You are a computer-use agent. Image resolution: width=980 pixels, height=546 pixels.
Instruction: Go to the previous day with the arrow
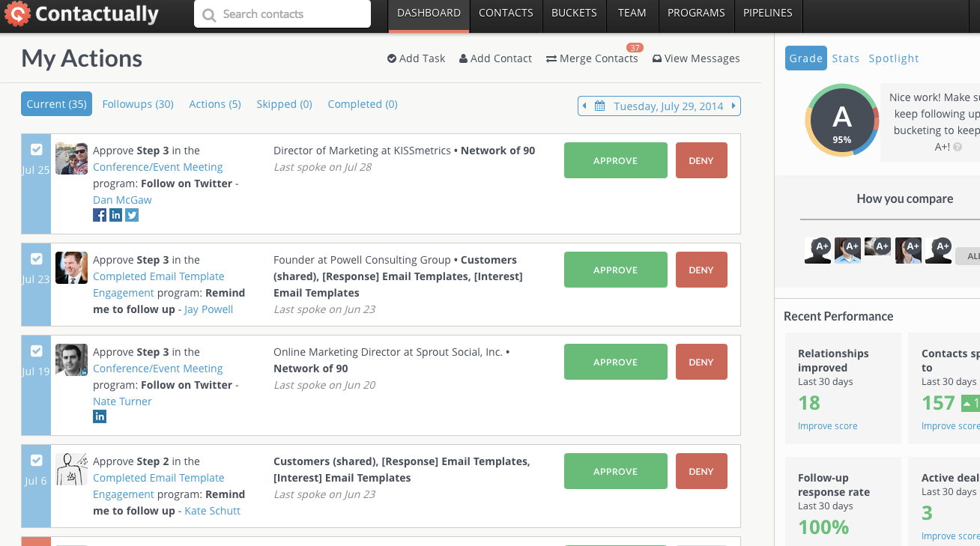[585, 106]
